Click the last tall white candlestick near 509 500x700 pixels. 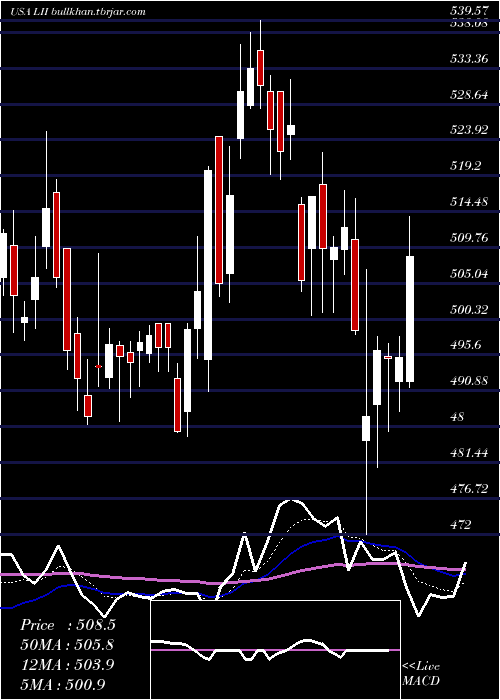410,319
